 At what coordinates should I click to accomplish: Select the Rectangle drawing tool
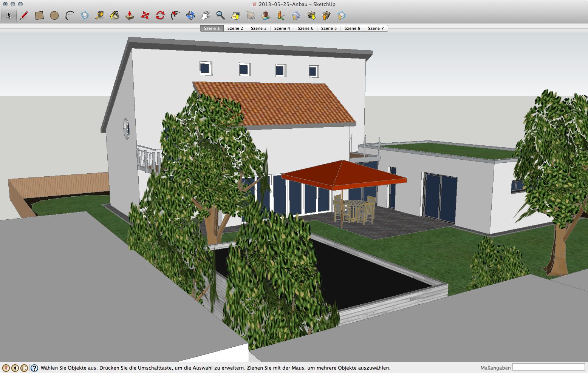point(39,15)
